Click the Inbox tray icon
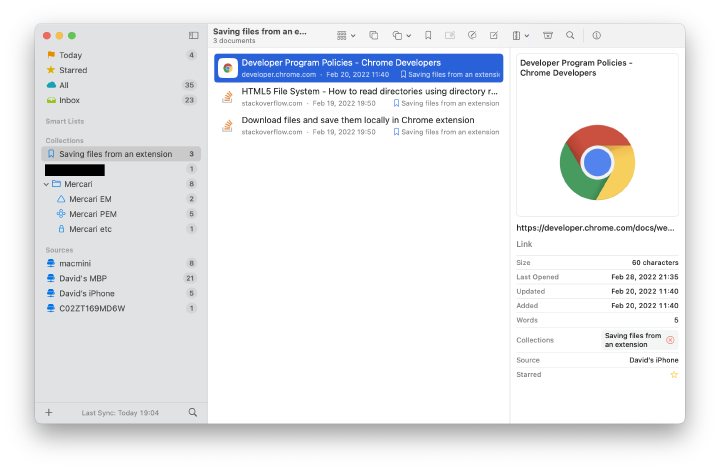The image size is (720, 470). coord(51,100)
